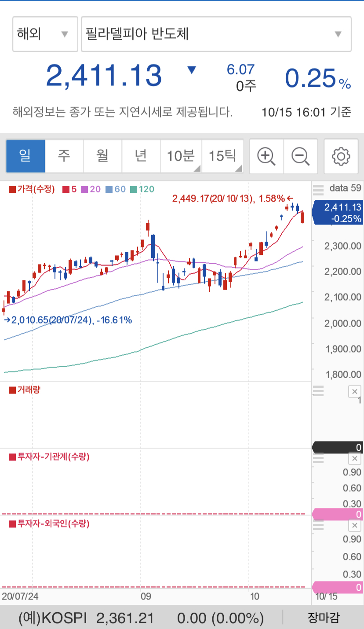Tap the black volume zero value tag

tap(337, 448)
